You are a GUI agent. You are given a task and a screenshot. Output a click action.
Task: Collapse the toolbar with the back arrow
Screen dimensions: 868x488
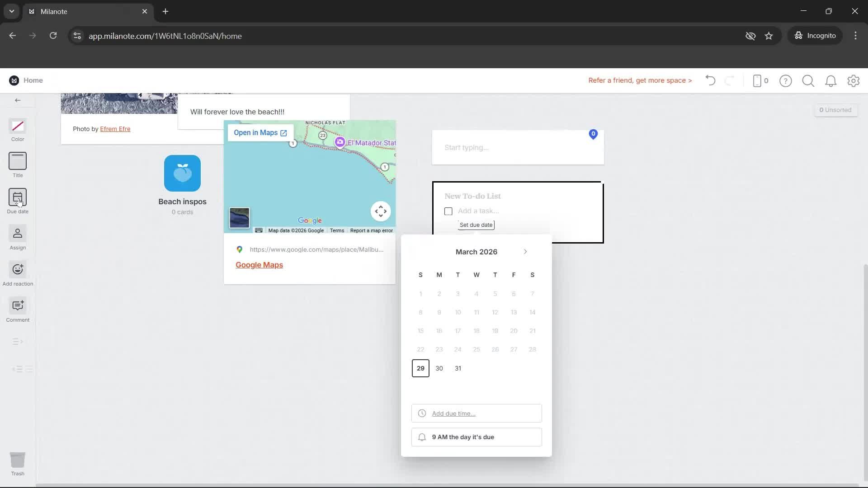[x=18, y=100]
